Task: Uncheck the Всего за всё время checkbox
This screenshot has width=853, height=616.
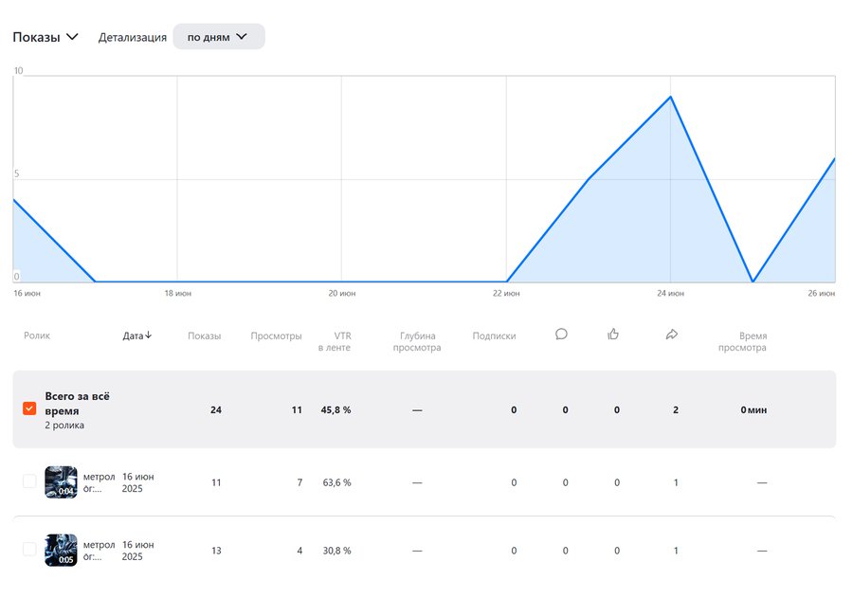Action: pyautogui.click(x=29, y=408)
